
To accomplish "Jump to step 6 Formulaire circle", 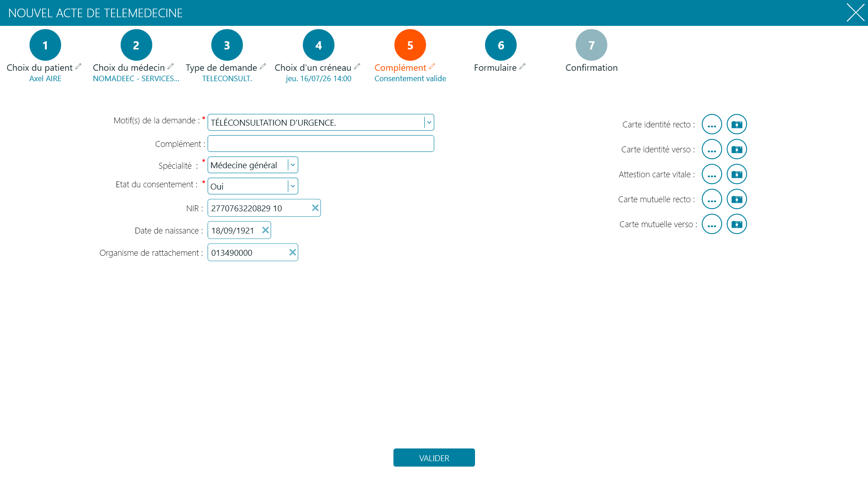I will click(501, 45).
